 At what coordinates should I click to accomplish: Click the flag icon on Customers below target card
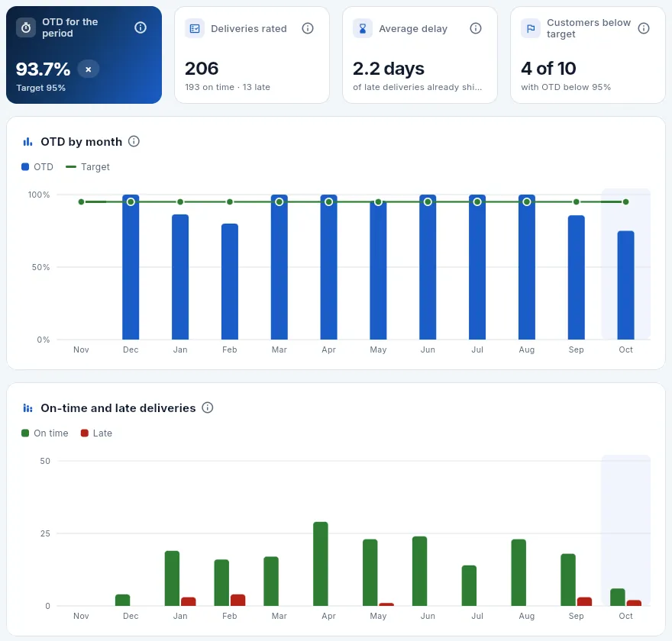[531, 29]
